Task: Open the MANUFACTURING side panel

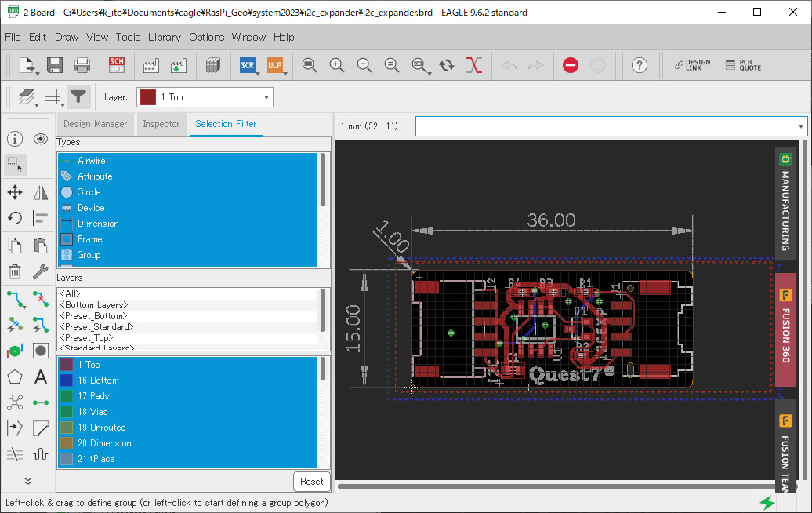Action: (x=785, y=204)
